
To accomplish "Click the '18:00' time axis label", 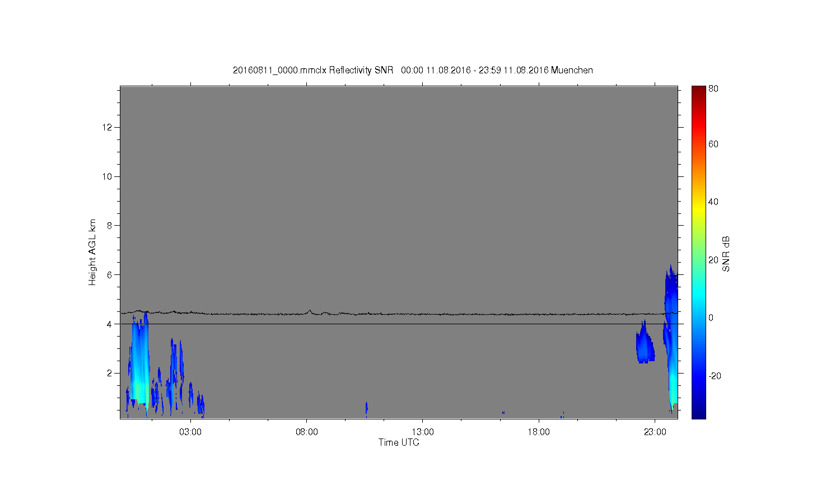I will coord(539,432).
